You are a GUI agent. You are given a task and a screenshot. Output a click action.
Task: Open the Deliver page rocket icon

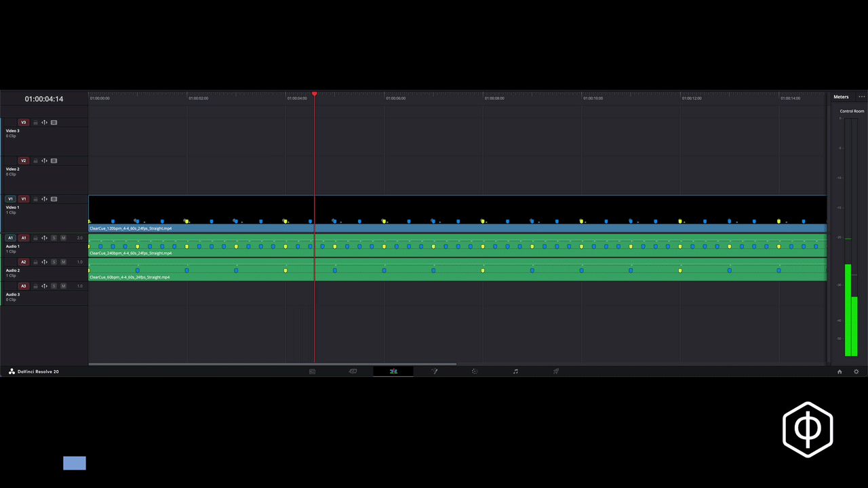point(556,371)
